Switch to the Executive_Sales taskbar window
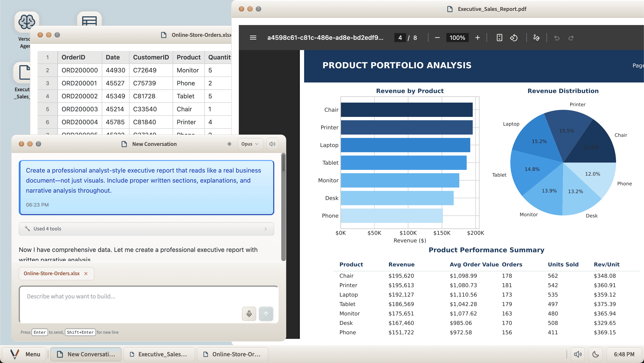 tap(159, 354)
